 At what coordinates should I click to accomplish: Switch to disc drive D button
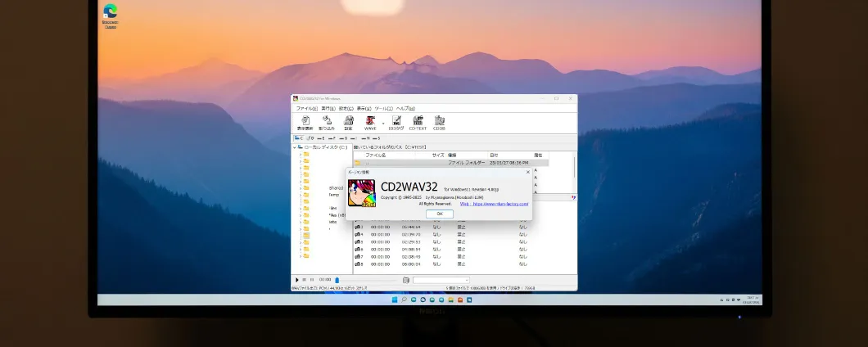(310, 138)
